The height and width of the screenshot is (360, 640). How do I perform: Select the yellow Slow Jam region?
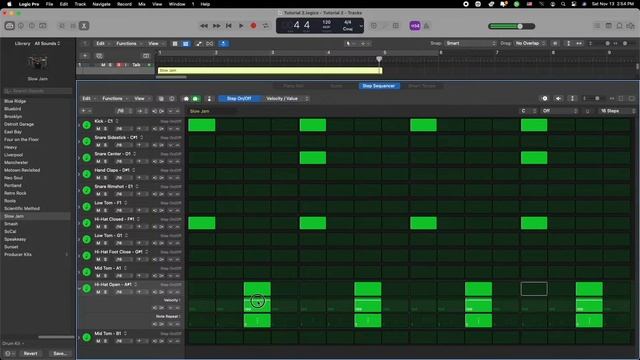270,71
